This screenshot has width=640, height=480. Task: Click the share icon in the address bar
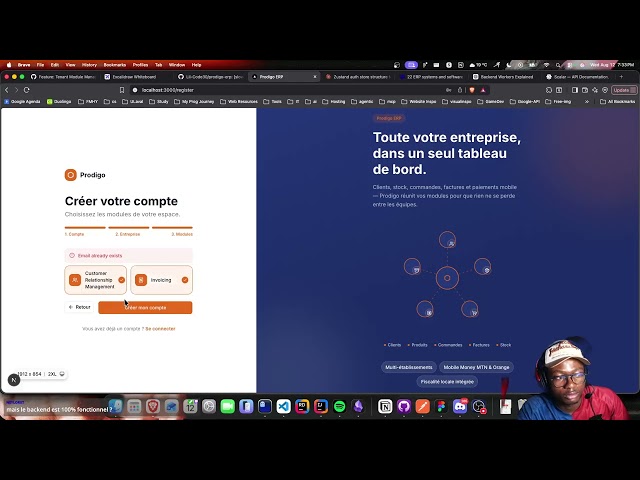click(x=460, y=90)
